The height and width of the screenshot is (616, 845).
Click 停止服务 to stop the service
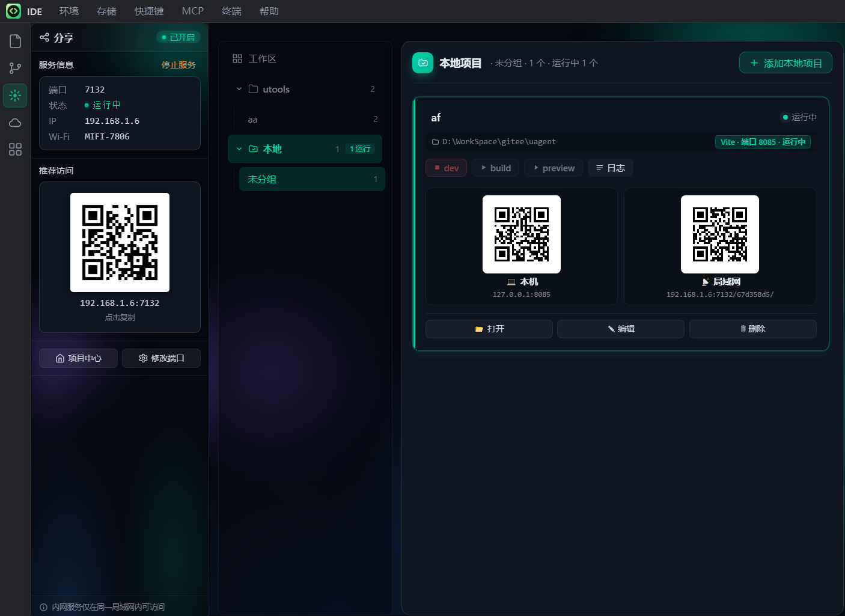pos(178,65)
